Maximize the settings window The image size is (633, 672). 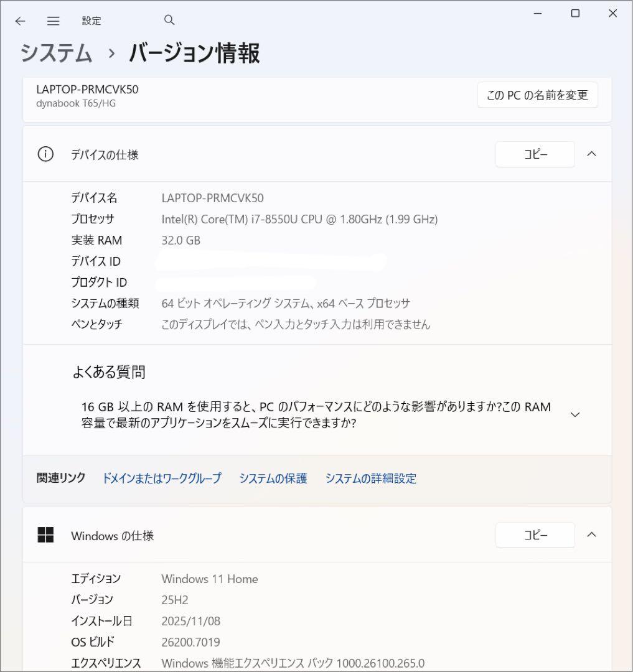[x=575, y=14]
